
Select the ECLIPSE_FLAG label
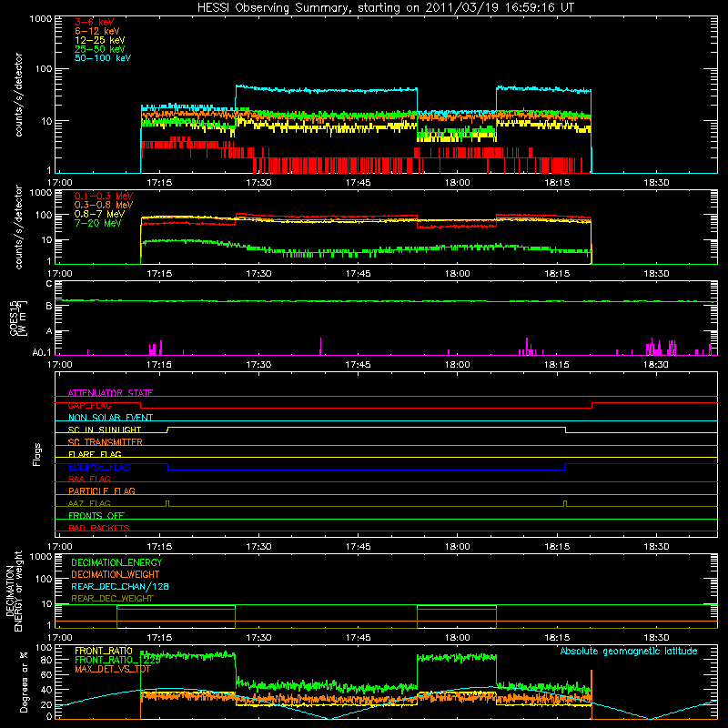pos(99,467)
